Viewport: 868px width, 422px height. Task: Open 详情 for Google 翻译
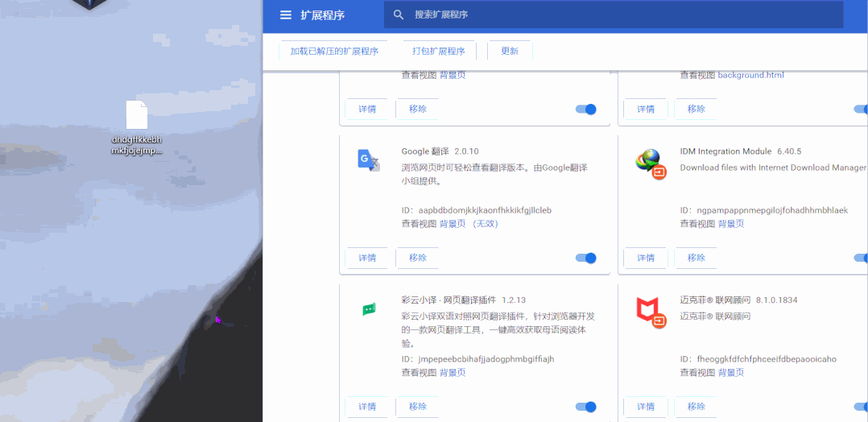[x=367, y=258]
